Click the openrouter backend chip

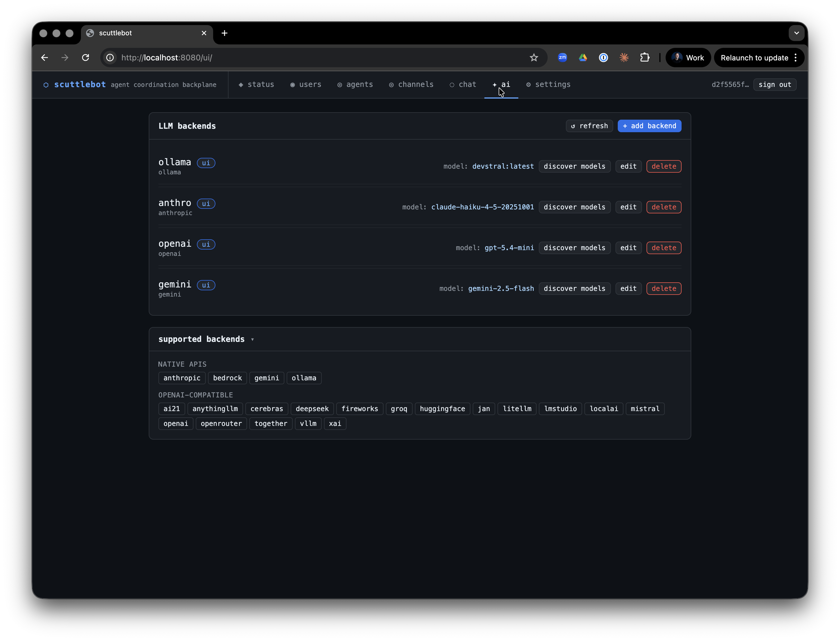click(x=221, y=424)
